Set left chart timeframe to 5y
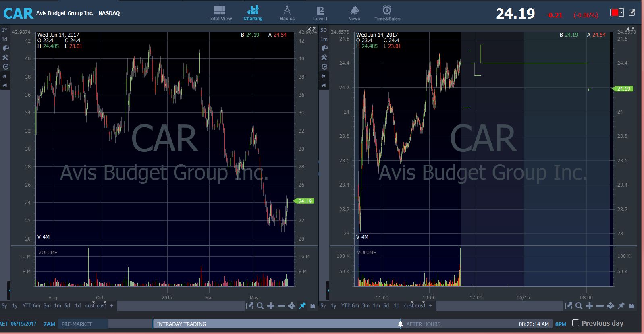Viewport: 644px width, 334px height. (x=4, y=306)
